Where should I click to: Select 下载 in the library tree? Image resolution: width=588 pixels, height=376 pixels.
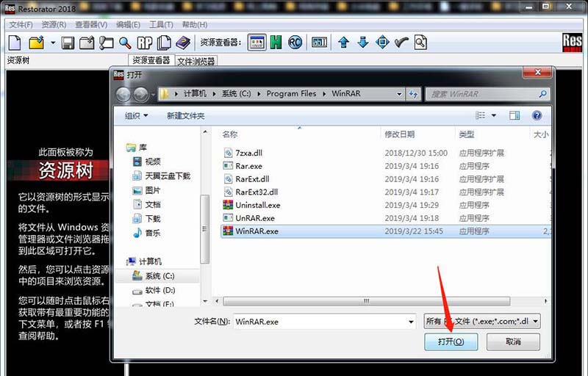[147, 219]
